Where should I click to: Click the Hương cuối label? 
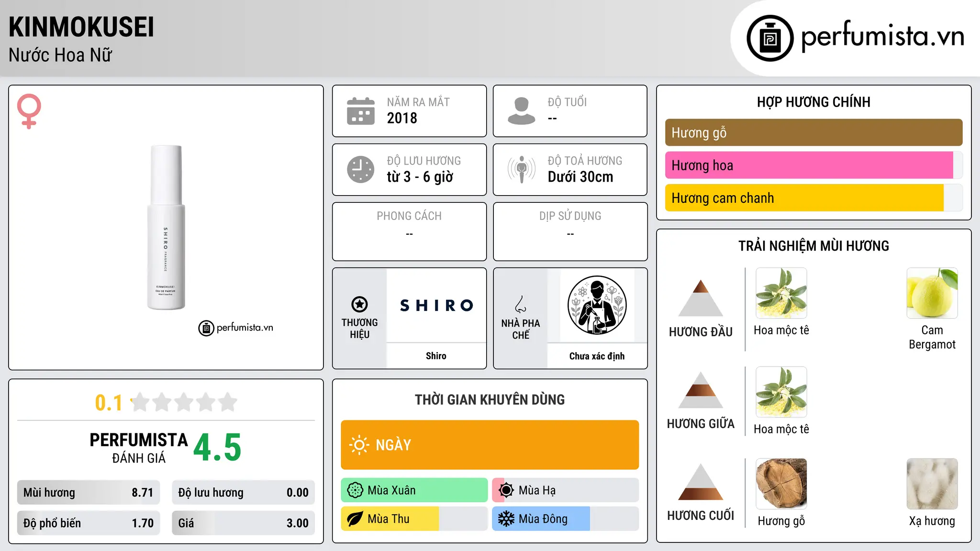[x=701, y=516]
